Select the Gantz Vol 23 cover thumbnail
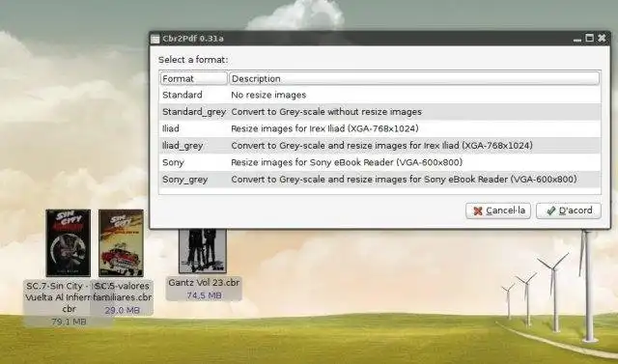The image size is (618, 364). [x=203, y=251]
